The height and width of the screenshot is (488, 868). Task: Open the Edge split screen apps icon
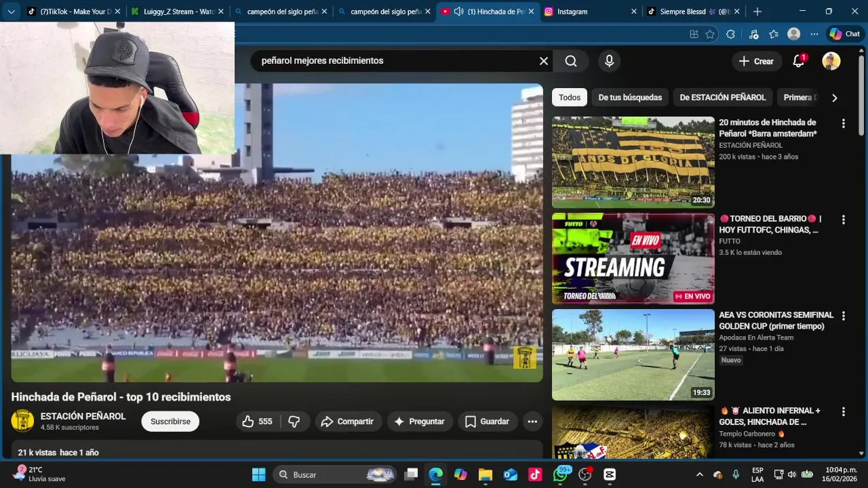click(x=694, y=34)
